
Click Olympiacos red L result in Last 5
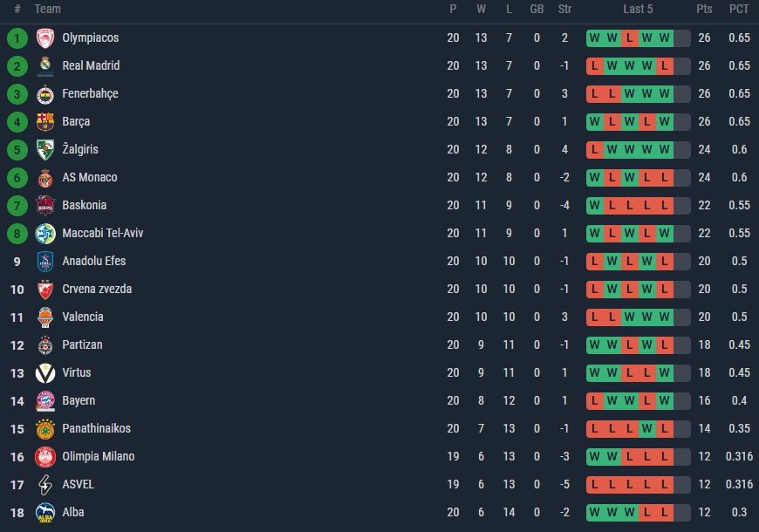coord(629,38)
